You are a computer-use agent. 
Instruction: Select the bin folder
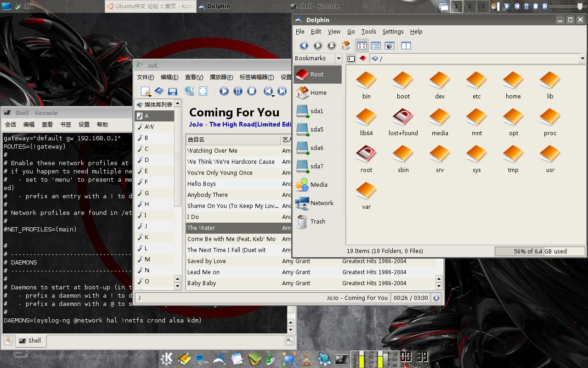(366, 85)
